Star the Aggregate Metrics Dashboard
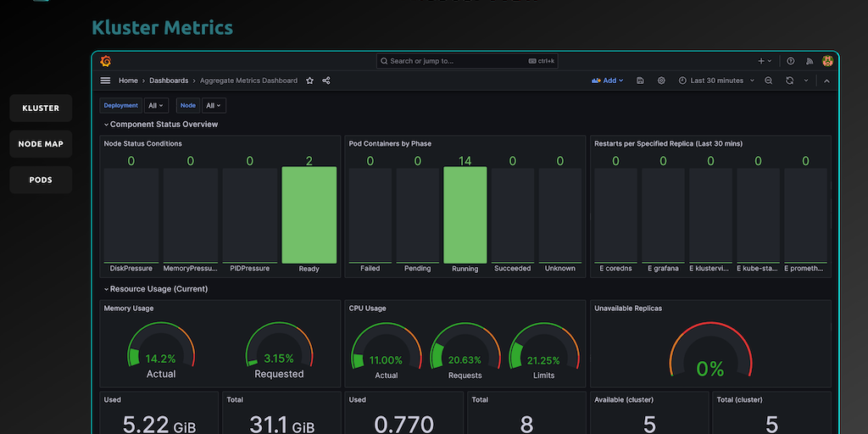This screenshot has height=434, width=868. [310, 81]
